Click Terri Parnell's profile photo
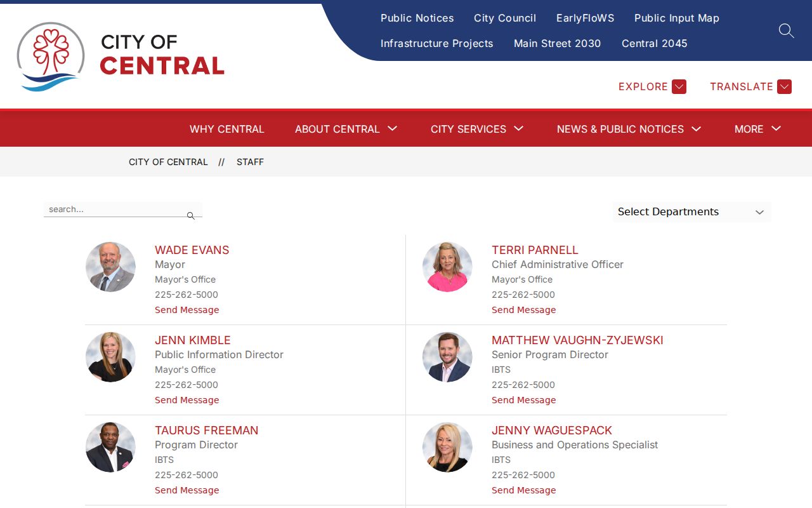812x508 pixels. pyautogui.click(x=447, y=267)
